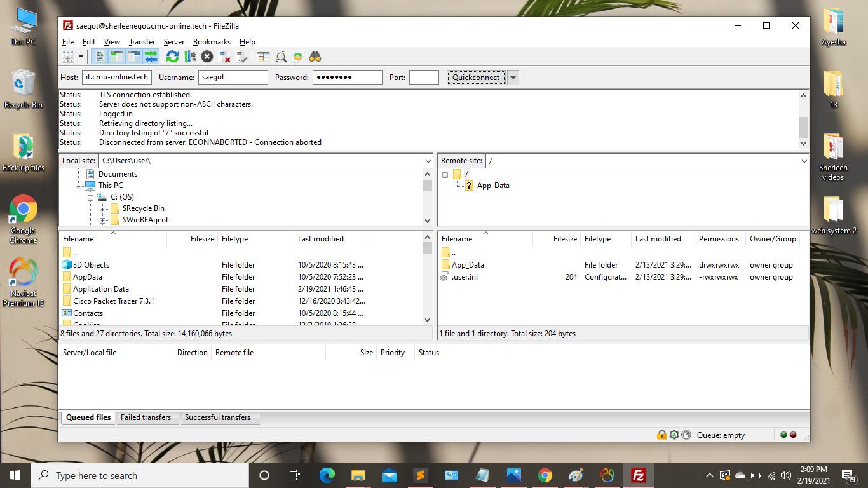The height and width of the screenshot is (488, 868).
Task: Click the Quickconnect button
Action: (x=476, y=78)
